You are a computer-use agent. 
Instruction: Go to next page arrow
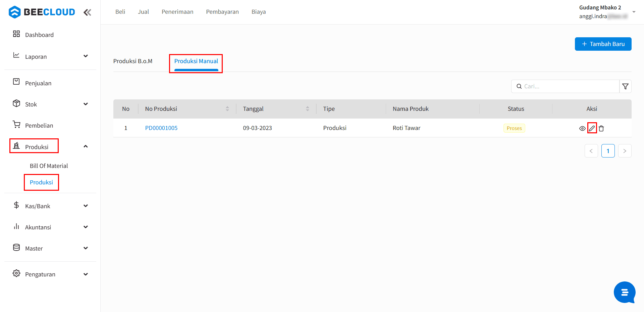[625, 151]
